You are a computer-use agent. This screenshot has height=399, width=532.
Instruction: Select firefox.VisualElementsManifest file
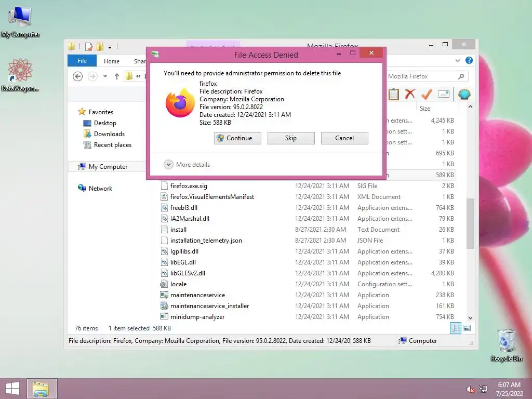tap(308, 197)
